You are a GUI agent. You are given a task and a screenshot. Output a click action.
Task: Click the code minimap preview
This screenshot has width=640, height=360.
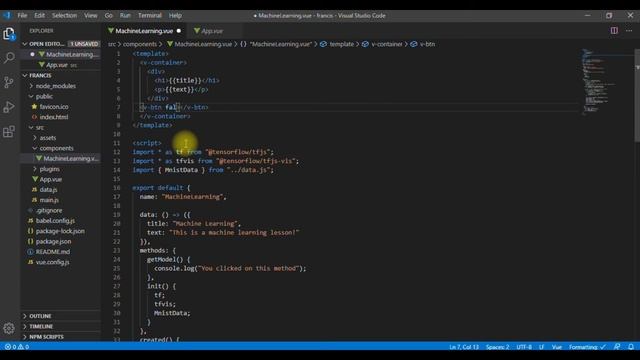[607, 82]
